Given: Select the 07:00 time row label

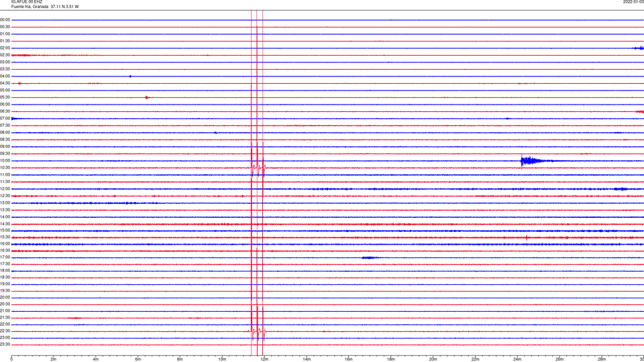Looking at the screenshot, I should pos(5,119).
